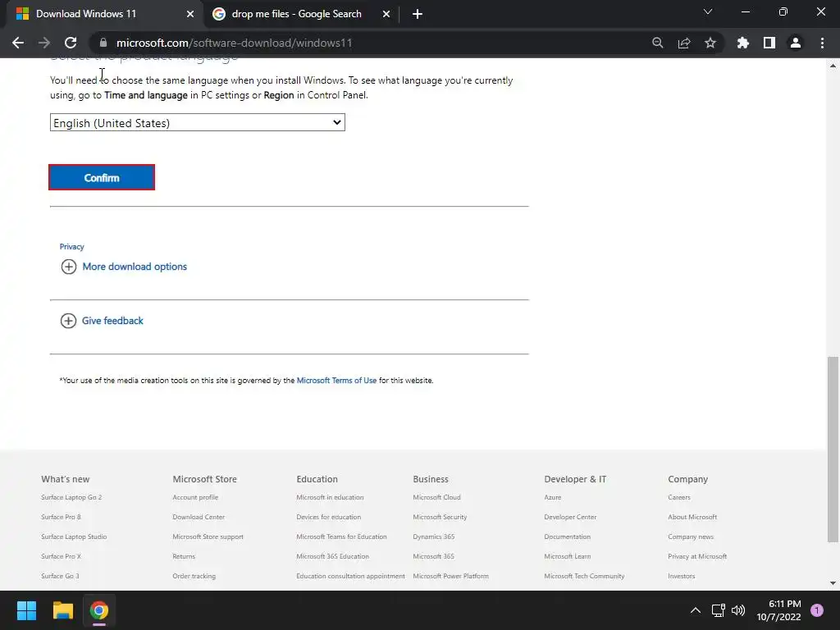Open Education consultation appointment link
The image size is (840, 630).
click(x=350, y=577)
